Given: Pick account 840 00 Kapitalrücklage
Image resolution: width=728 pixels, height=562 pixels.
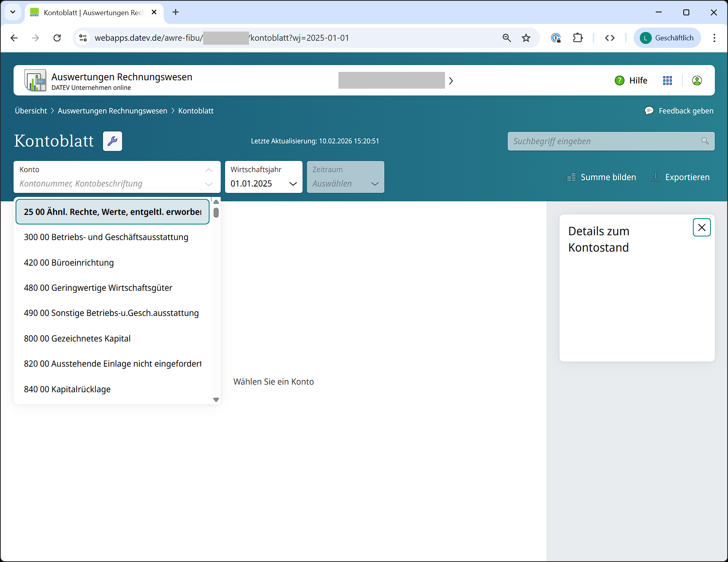Looking at the screenshot, I should [x=113, y=389].
